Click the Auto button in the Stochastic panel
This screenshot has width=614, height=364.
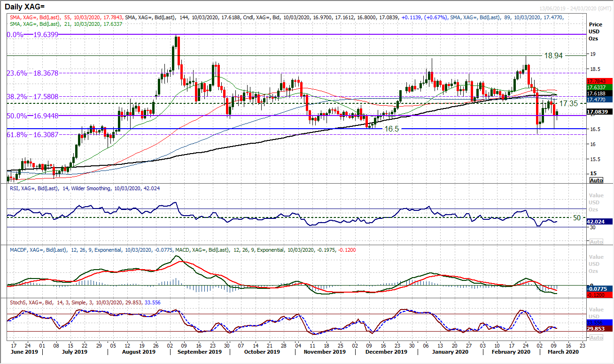pyautogui.click(x=596, y=338)
